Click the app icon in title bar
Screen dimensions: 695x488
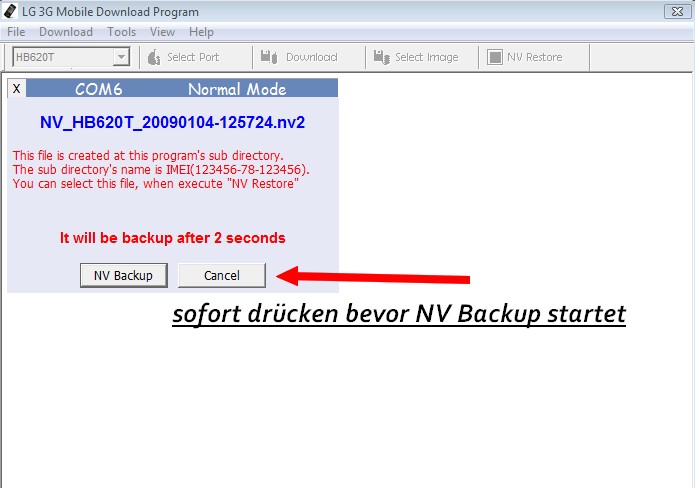pyautogui.click(x=10, y=11)
